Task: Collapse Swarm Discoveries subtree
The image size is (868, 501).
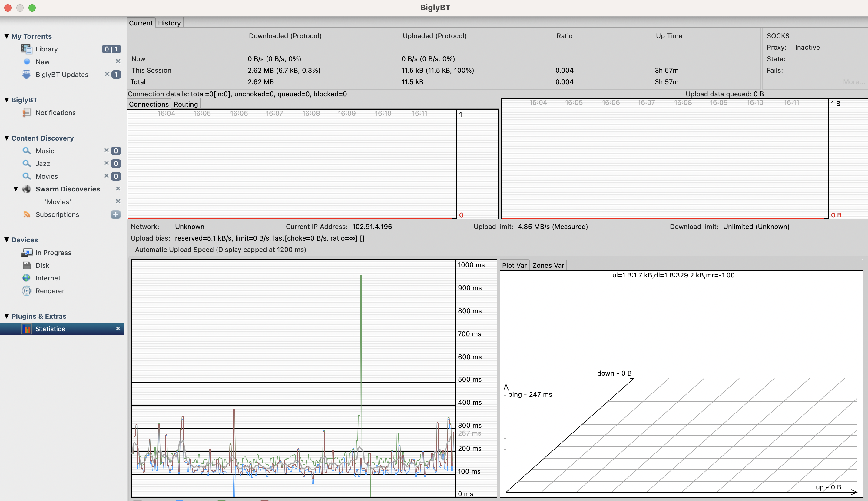Action: pos(16,189)
